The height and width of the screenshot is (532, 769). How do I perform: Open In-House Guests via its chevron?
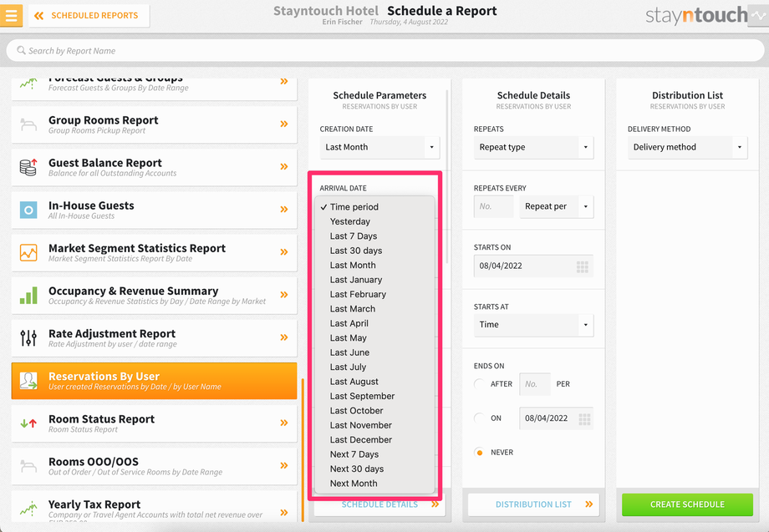click(x=284, y=209)
